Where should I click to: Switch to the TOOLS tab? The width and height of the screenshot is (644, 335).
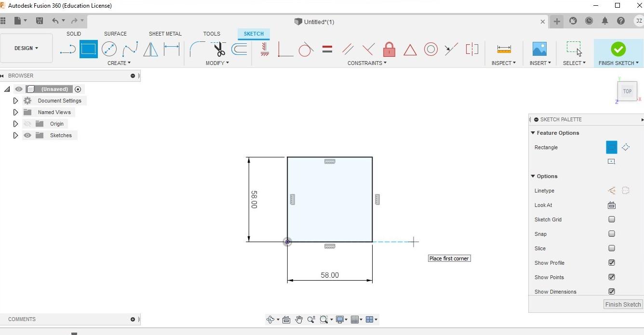pyautogui.click(x=212, y=34)
